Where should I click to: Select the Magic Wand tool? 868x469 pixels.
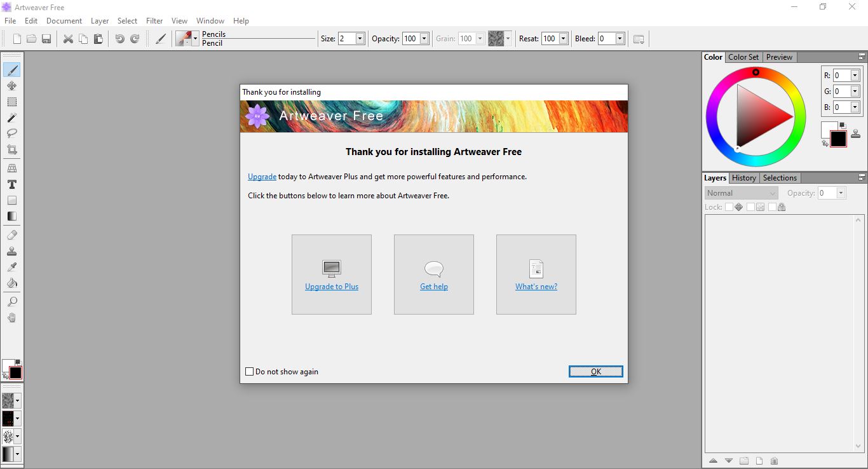pyautogui.click(x=11, y=118)
